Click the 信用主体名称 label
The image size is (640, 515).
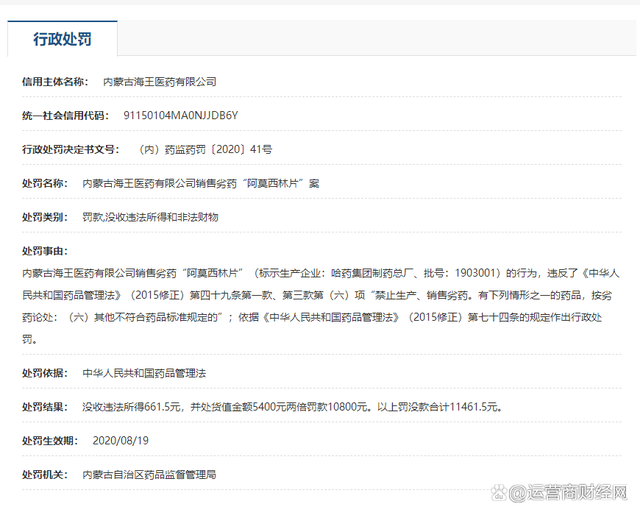[x=55, y=82]
